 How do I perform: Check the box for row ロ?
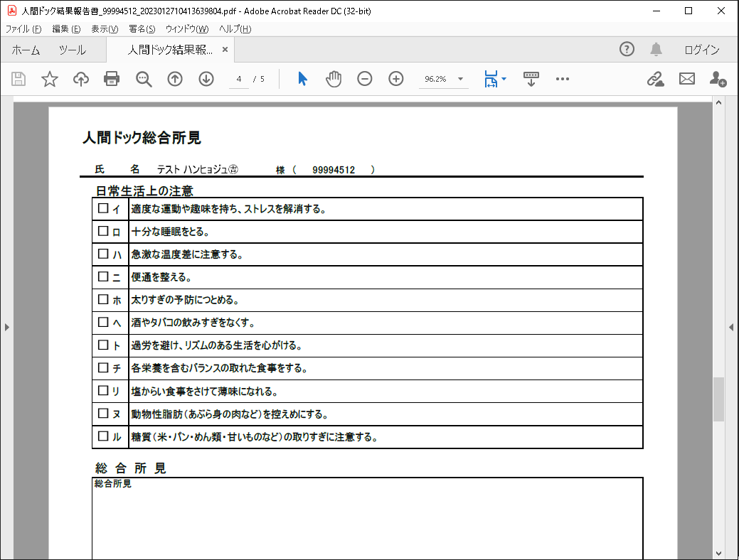pos(102,231)
